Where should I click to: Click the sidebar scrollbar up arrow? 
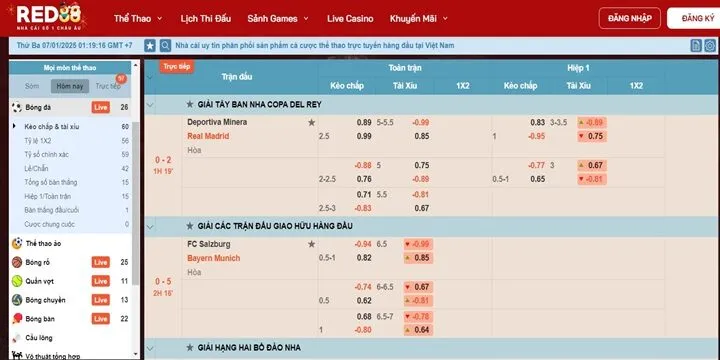pos(135,66)
